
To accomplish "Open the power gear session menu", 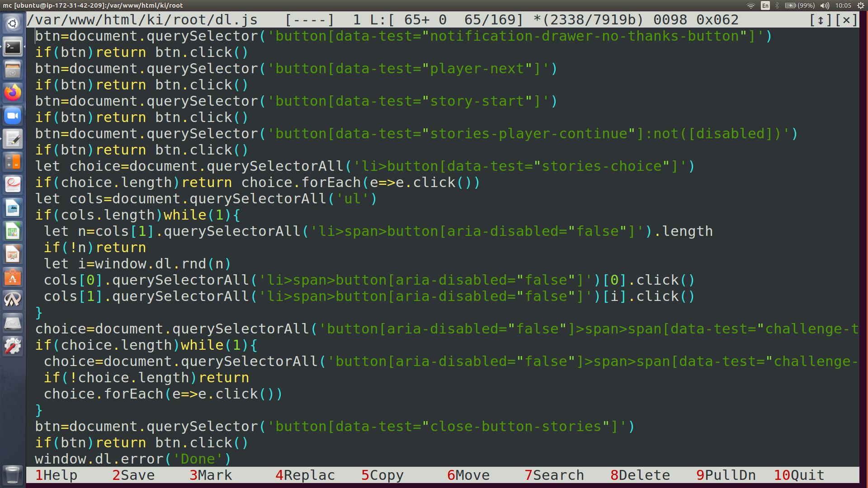I will click(861, 5).
